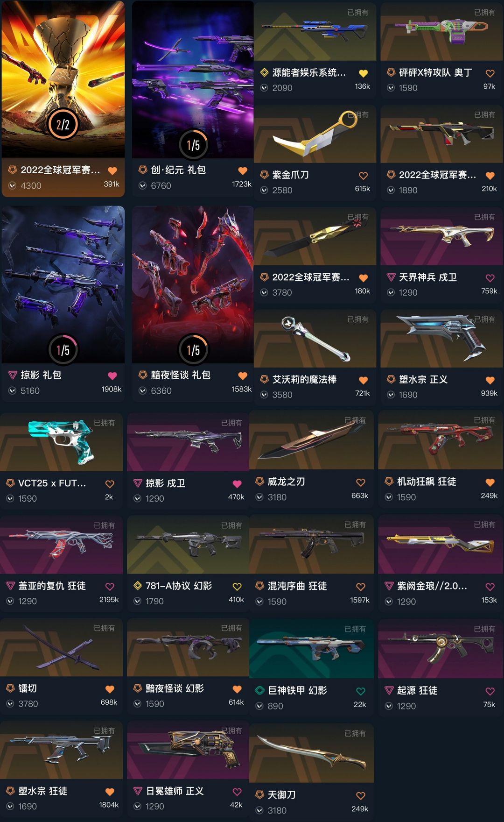Click the tier icon beside 781-A协议 幻影
Viewport: 504px width, 822px height.
[x=138, y=586]
